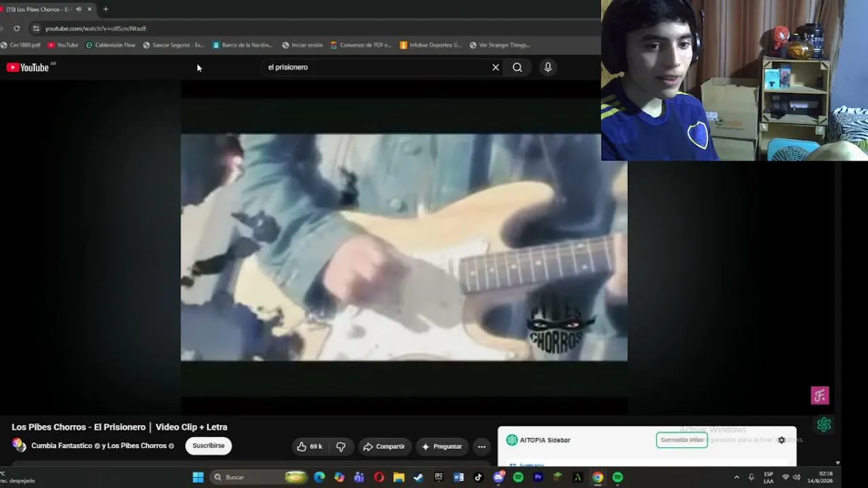
Task: Close the Los Pibes Chorros tab
Action: [90, 9]
